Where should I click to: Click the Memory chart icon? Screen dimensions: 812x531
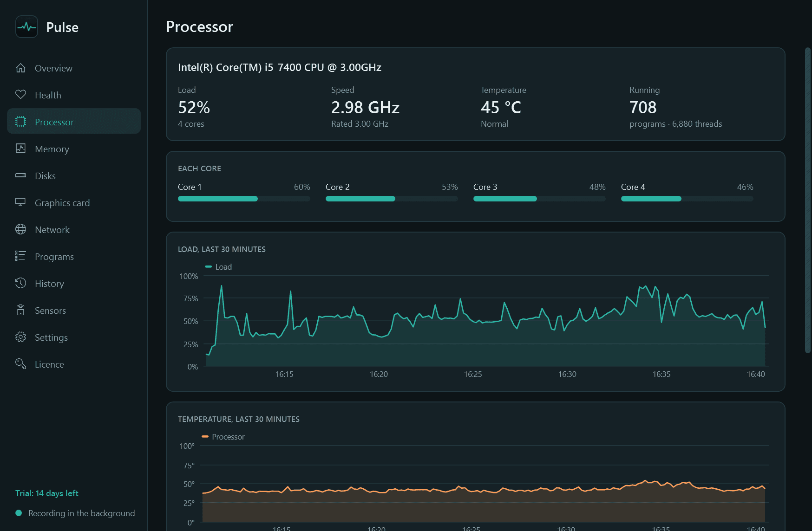pyautogui.click(x=20, y=149)
